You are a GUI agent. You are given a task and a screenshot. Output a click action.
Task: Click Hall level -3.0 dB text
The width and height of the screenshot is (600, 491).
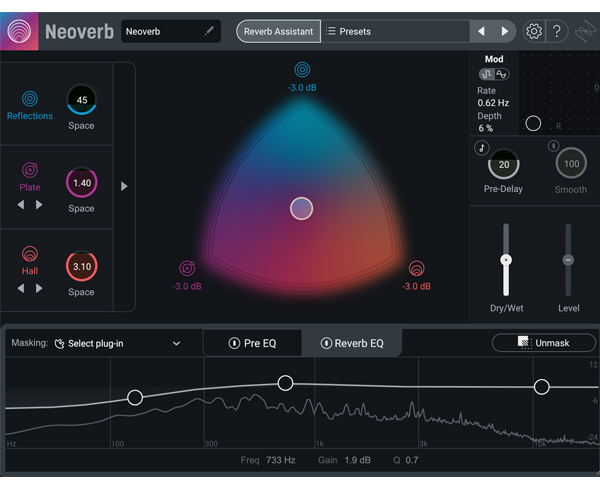point(416,286)
